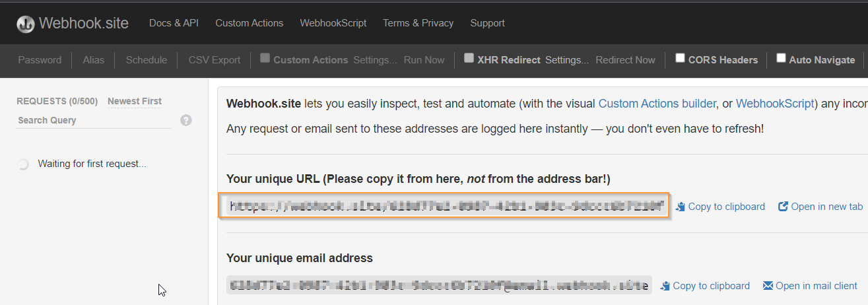
Task: Go to WebhookScript in the top navigation
Action: pyautogui.click(x=333, y=23)
